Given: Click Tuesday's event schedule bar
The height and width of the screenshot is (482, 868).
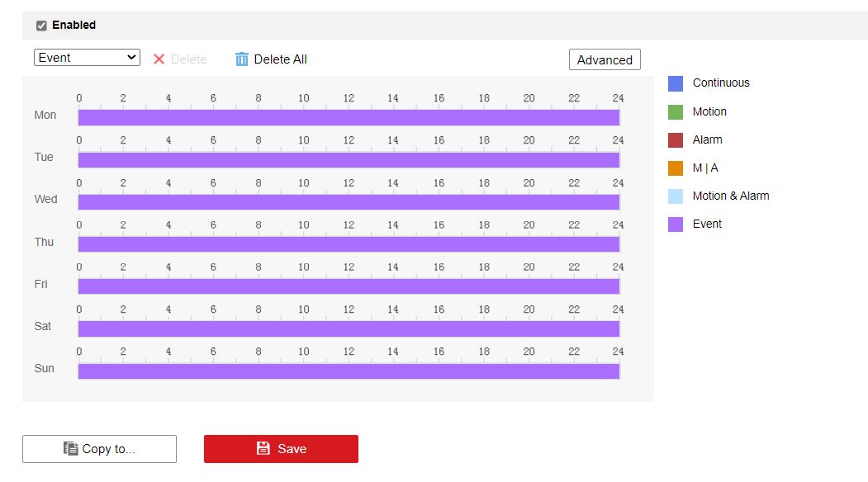Looking at the screenshot, I should (349, 159).
